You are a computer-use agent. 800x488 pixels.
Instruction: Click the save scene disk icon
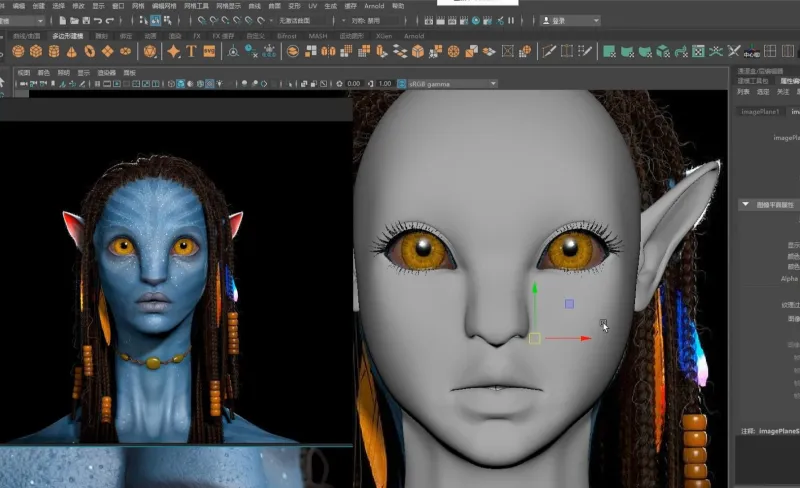[86, 20]
